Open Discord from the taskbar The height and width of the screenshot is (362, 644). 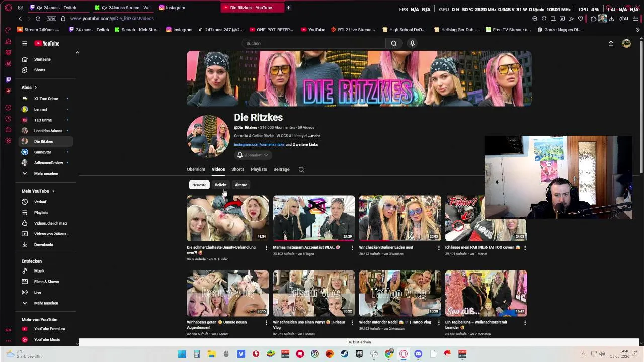click(418, 354)
